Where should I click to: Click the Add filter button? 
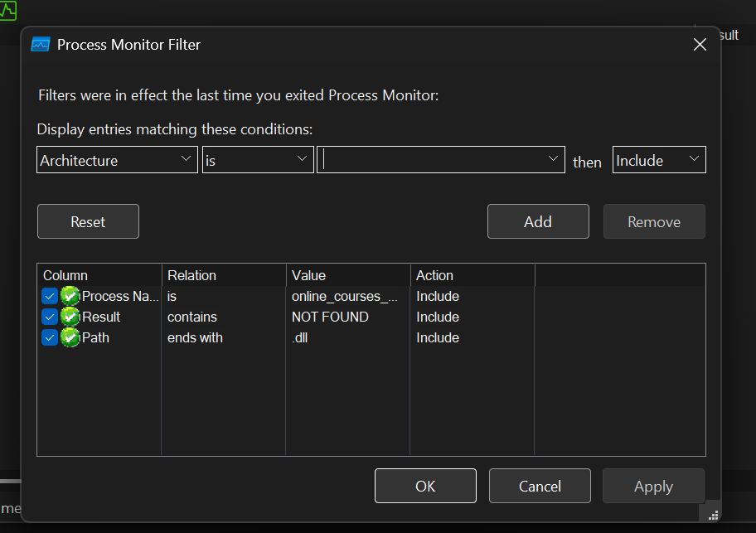tap(538, 221)
